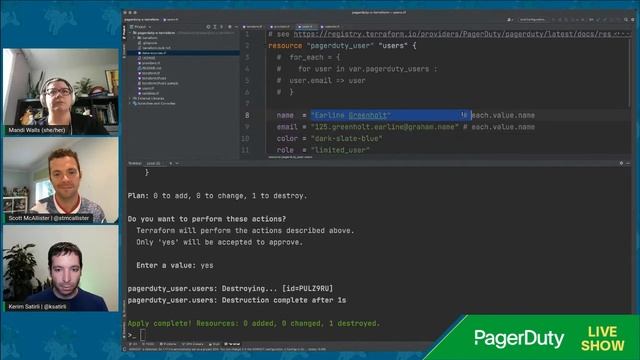Click pagerduty-terraform breadcrumb in navigation bar
This screenshot has height=360, width=640.
142,19
